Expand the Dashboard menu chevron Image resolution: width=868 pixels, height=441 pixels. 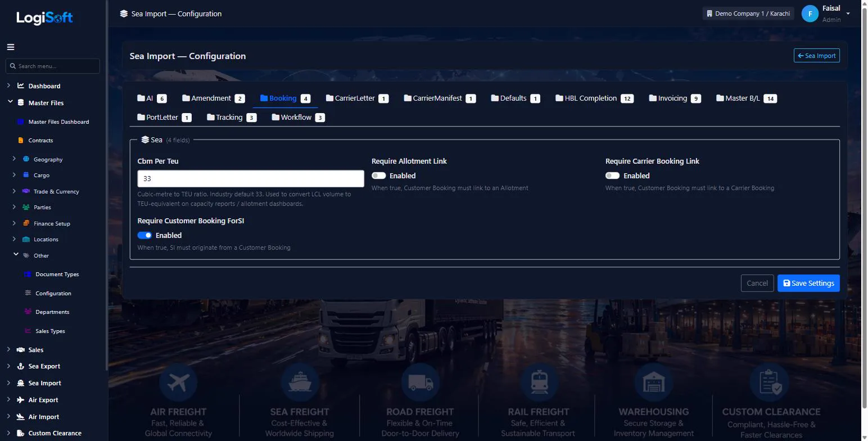point(8,86)
